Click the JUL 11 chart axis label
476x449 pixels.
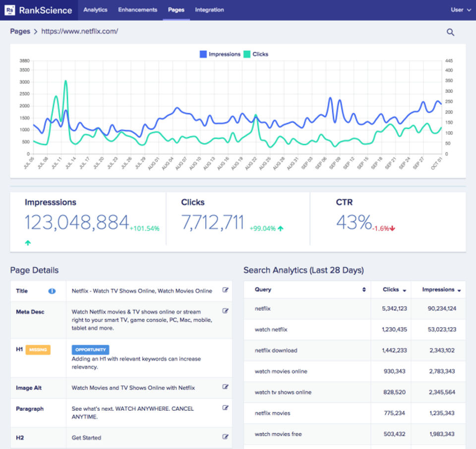56,163
